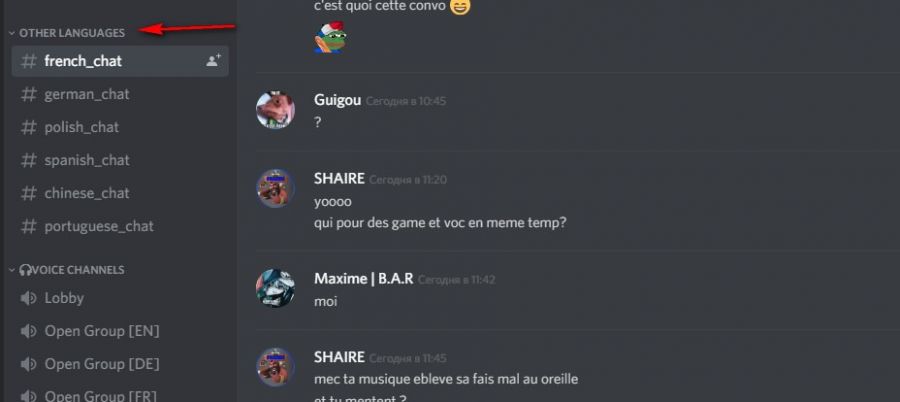This screenshot has width=900, height=402.
Task: Click the speaker icon next to Lobby
Action: pos(28,298)
